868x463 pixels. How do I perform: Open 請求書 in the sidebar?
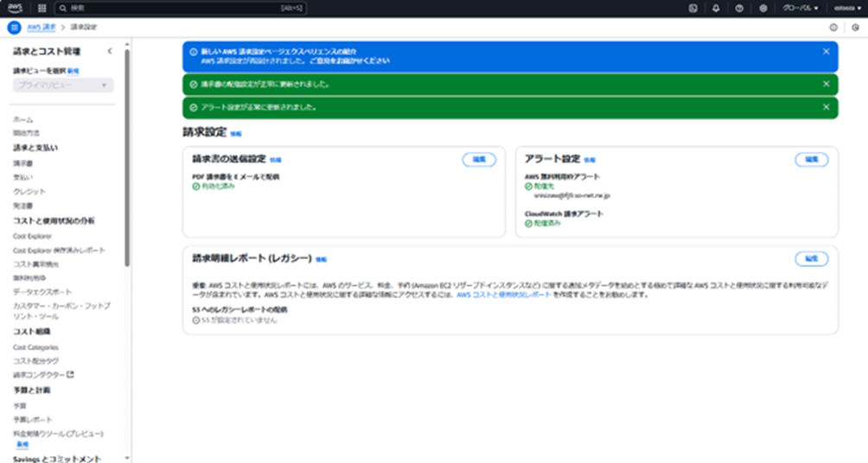(23, 164)
